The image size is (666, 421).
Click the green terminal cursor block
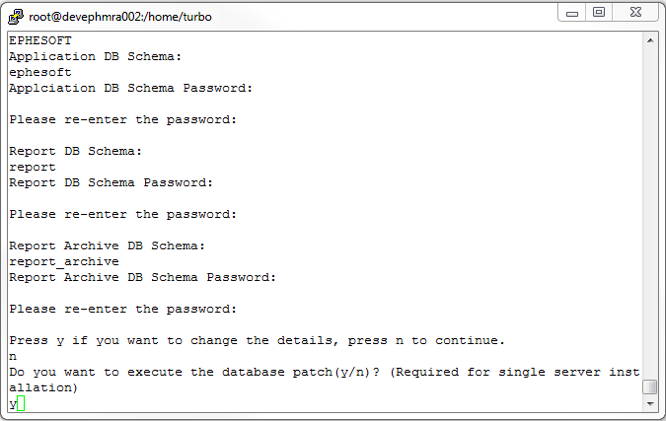(21, 404)
